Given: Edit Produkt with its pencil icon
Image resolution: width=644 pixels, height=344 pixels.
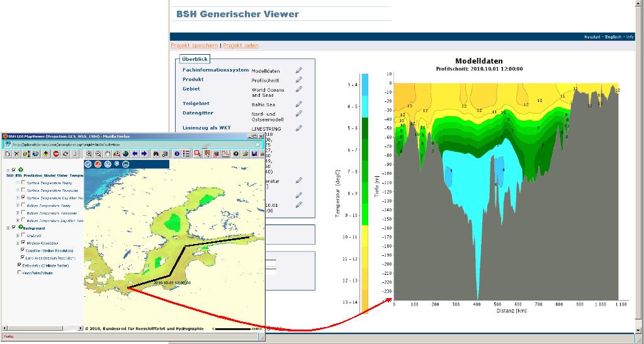Looking at the screenshot, I should pyautogui.click(x=299, y=80).
